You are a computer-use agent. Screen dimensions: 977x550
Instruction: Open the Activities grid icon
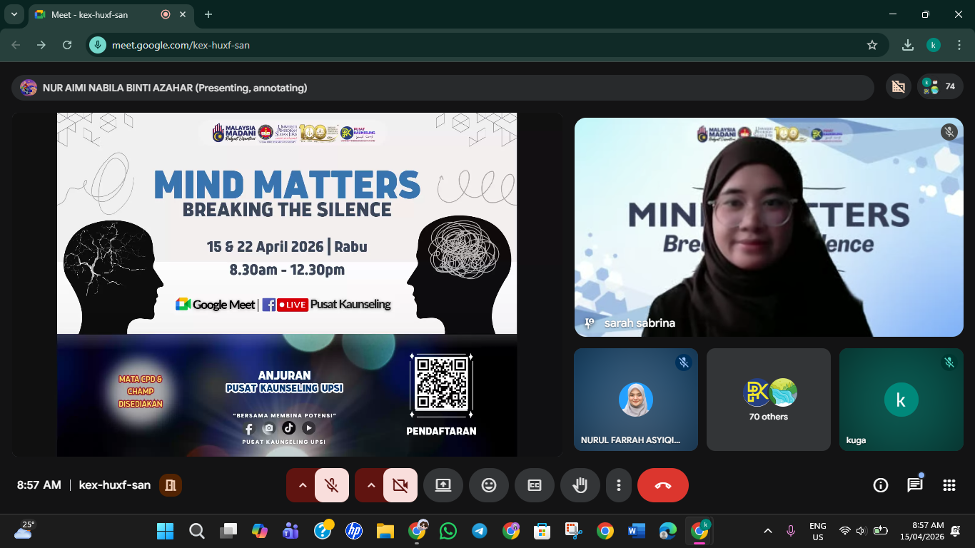(948, 485)
